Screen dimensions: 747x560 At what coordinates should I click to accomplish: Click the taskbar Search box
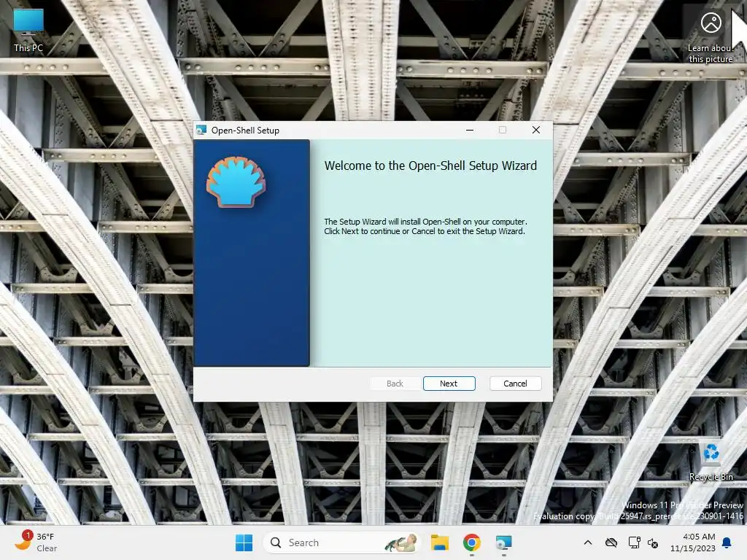tap(341, 542)
